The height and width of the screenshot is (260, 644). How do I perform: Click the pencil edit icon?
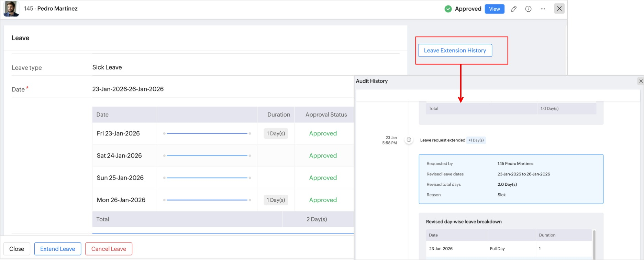(x=514, y=9)
